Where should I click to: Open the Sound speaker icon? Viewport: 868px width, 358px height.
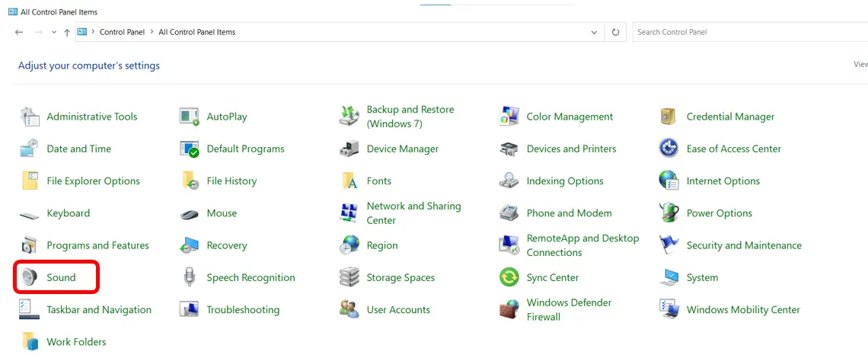tap(30, 277)
